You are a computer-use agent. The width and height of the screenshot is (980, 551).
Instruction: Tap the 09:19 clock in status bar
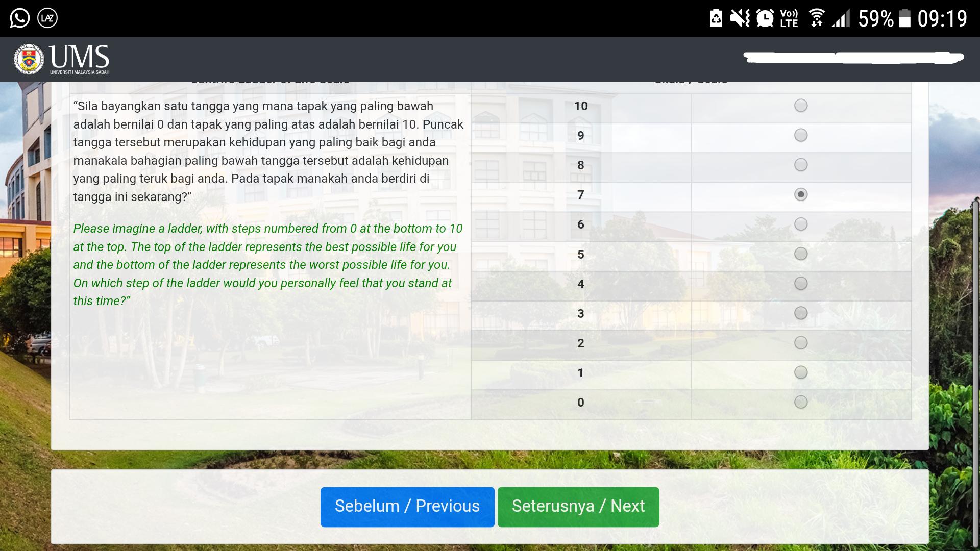tap(942, 19)
